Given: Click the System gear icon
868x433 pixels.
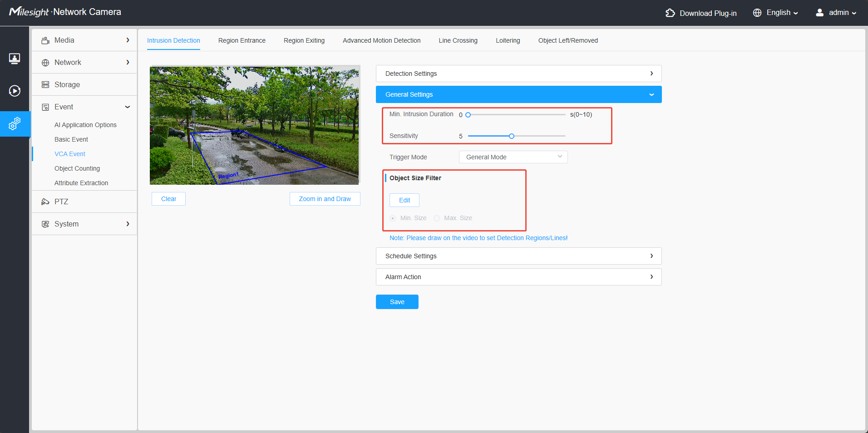Looking at the screenshot, I should tap(45, 224).
